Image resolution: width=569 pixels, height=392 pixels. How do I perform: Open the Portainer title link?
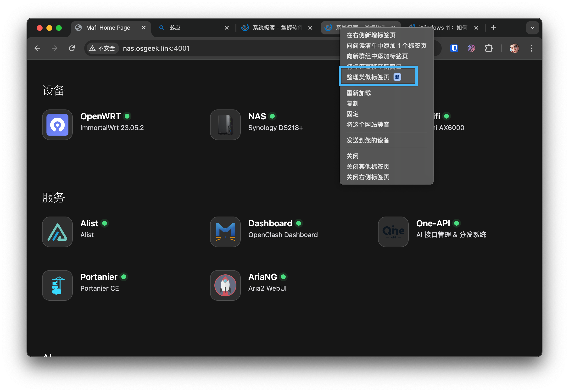pos(99,277)
